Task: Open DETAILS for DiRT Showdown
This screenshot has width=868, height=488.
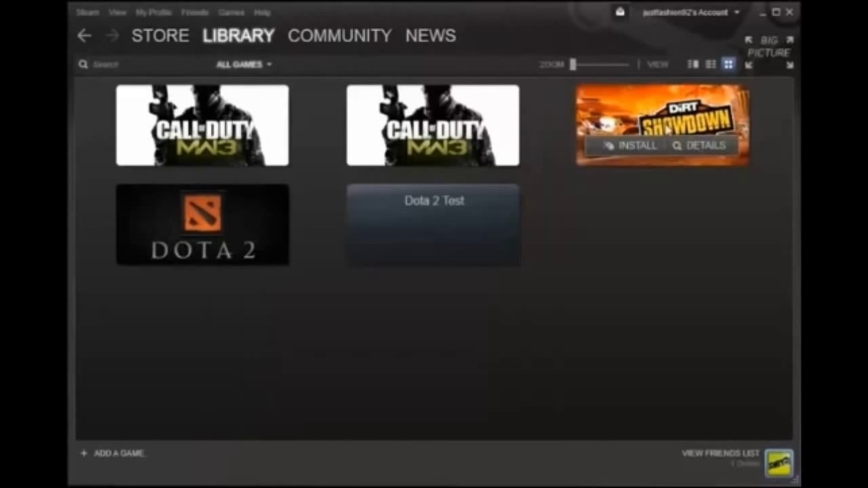Action: [x=699, y=146]
